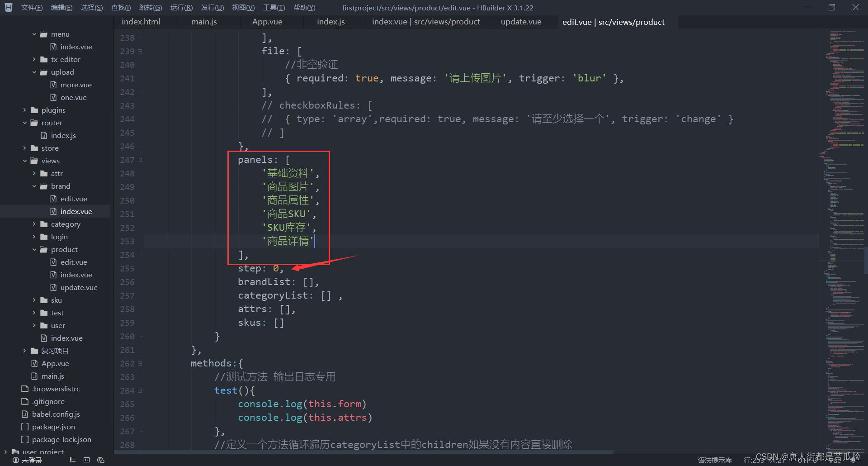Click the menu folder icon
868x466 pixels.
44,34
